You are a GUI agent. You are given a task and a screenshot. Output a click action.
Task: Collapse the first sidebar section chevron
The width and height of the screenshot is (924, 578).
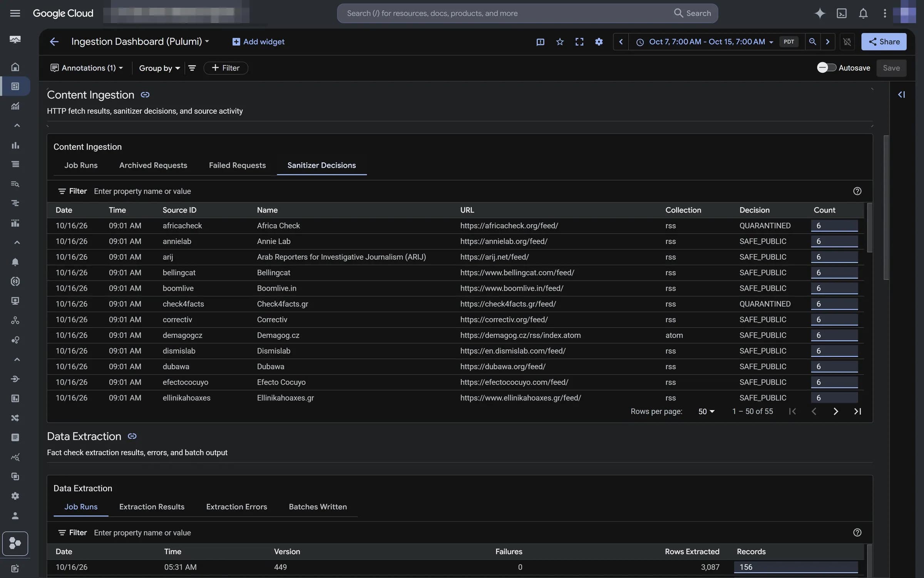(17, 126)
